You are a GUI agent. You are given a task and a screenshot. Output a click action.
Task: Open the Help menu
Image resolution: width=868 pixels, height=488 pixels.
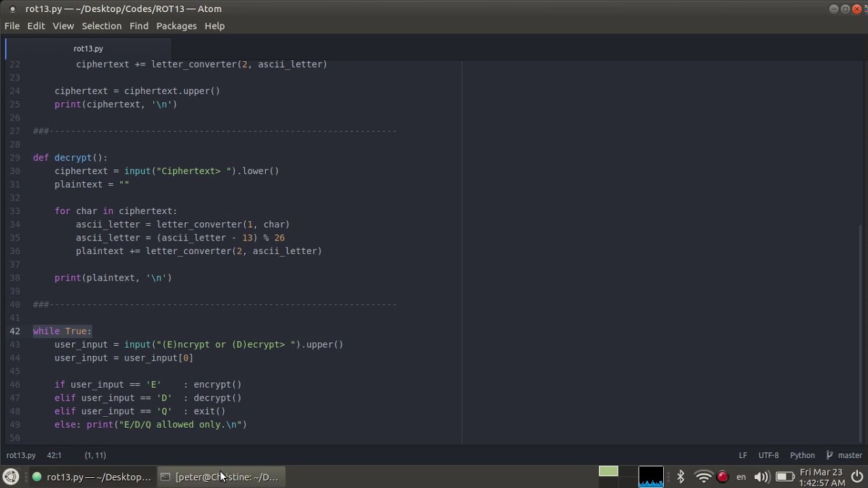pos(214,26)
